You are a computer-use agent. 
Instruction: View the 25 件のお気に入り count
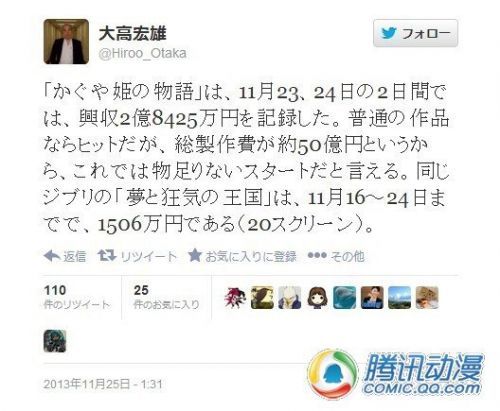pos(166,297)
